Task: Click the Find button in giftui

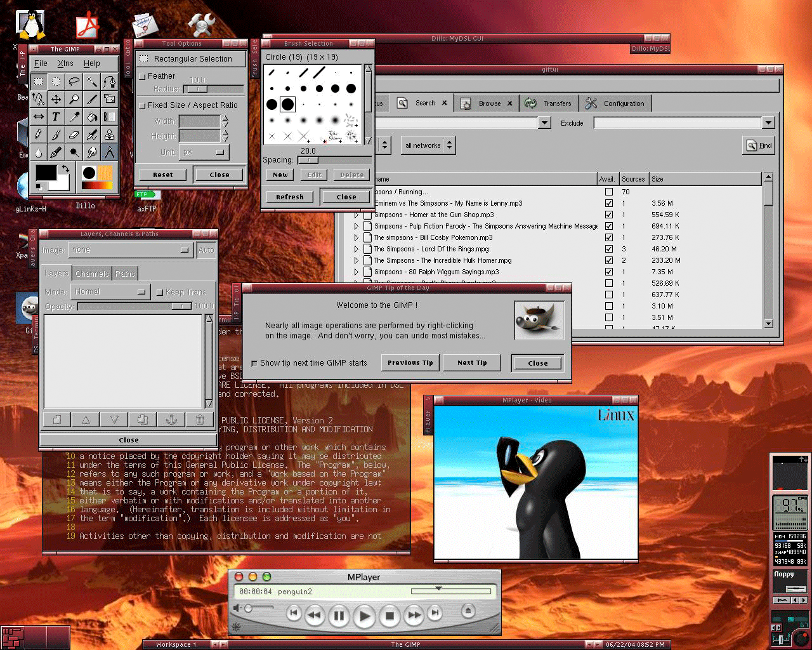Action: coord(759,145)
